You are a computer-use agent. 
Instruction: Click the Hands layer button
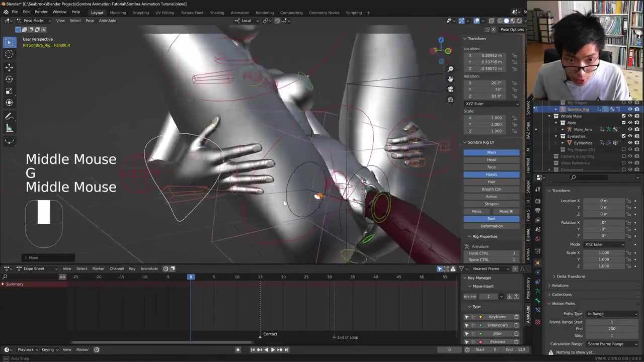[491, 174]
